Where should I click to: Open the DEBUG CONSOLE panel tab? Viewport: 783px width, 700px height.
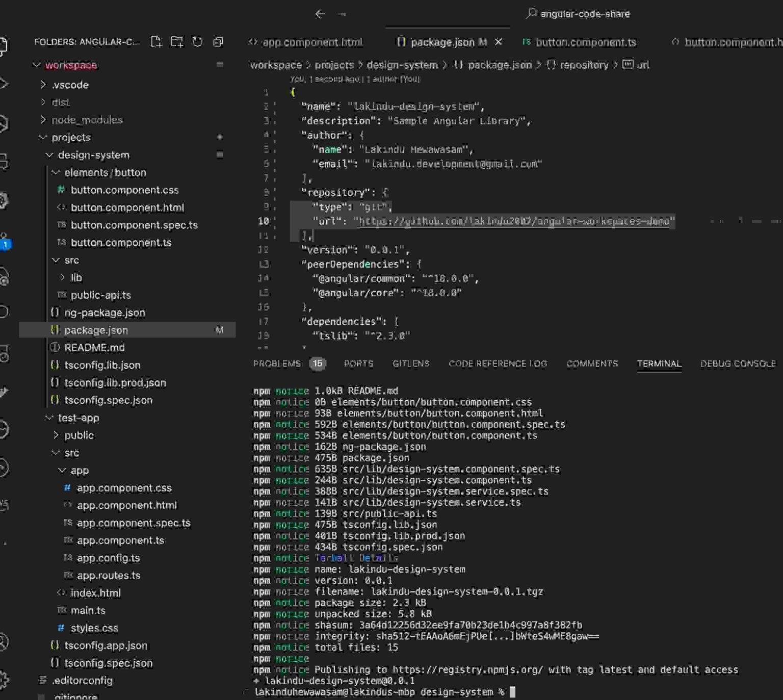tap(738, 364)
